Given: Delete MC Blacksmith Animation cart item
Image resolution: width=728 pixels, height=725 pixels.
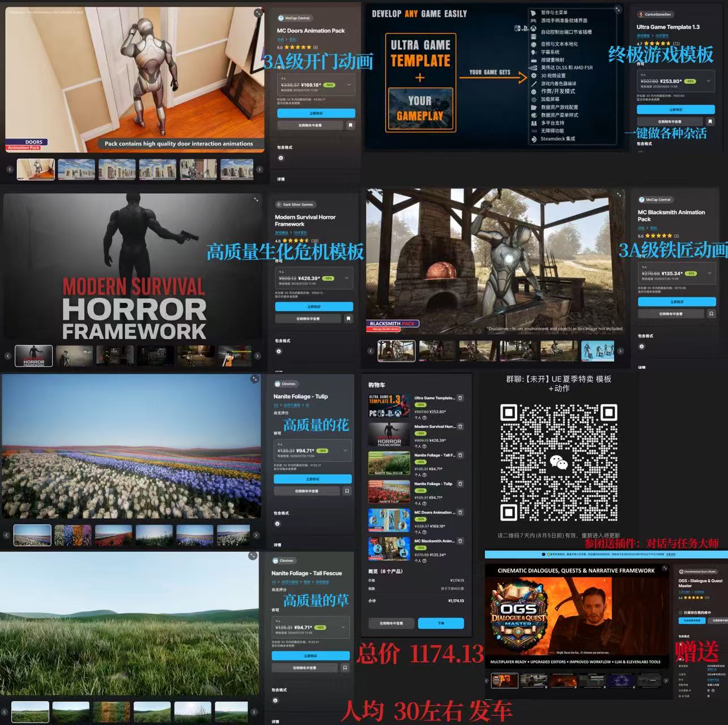Looking at the screenshot, I should pos(460,541).
